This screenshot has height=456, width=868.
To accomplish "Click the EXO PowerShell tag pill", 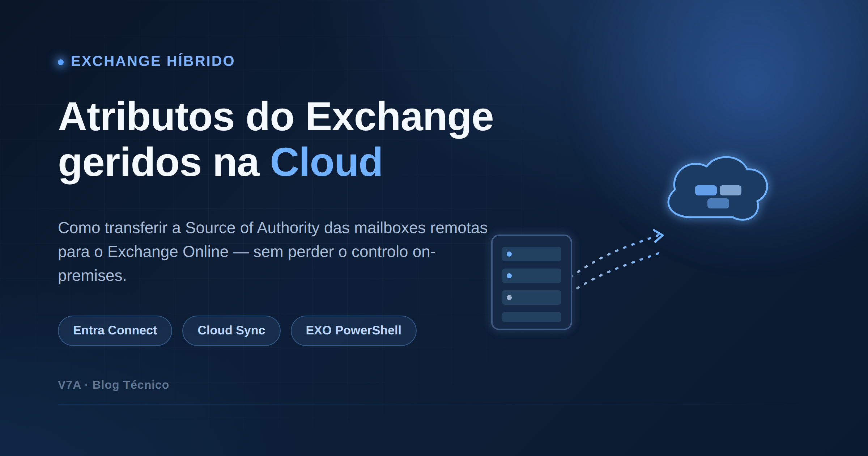I will [x=354, y=330].
